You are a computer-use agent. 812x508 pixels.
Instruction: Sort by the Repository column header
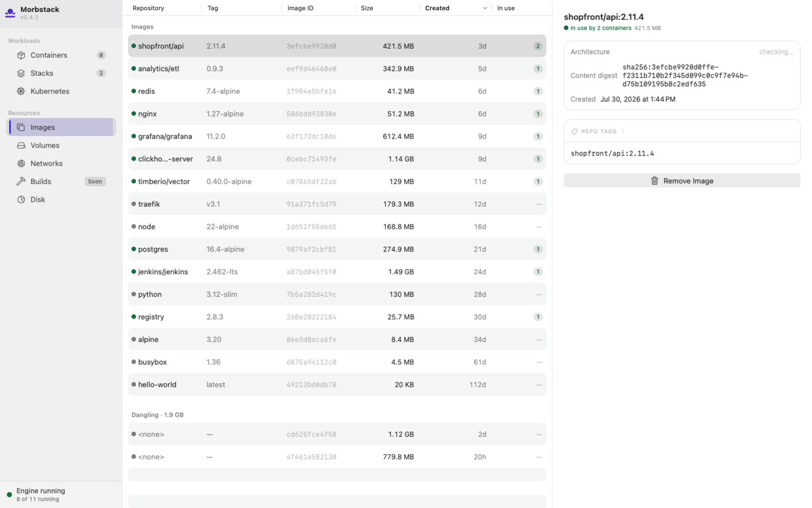(x=148, y=8)
